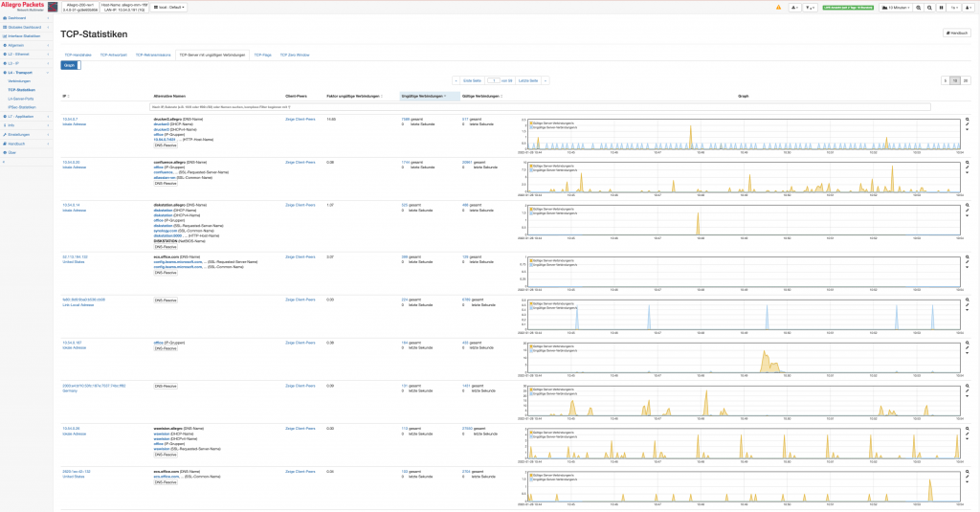Click the IP/subnet filter search field
This screenshot has height=512, width=980.
541,107
